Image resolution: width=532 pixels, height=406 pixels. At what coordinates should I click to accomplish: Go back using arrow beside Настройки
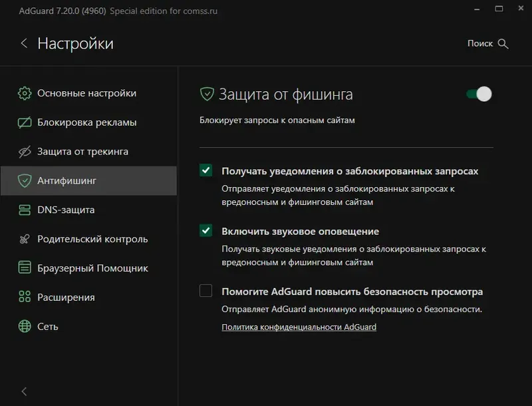point(24,43)
